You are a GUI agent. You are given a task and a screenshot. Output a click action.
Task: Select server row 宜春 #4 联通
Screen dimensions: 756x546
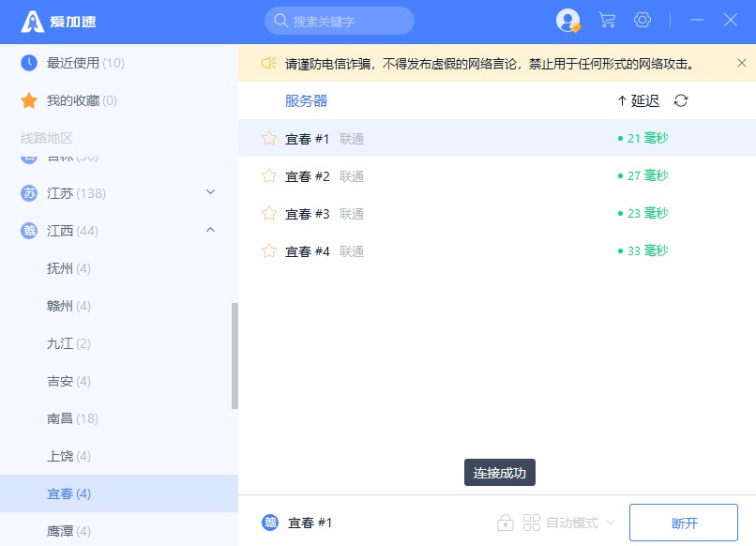[497, 250]
